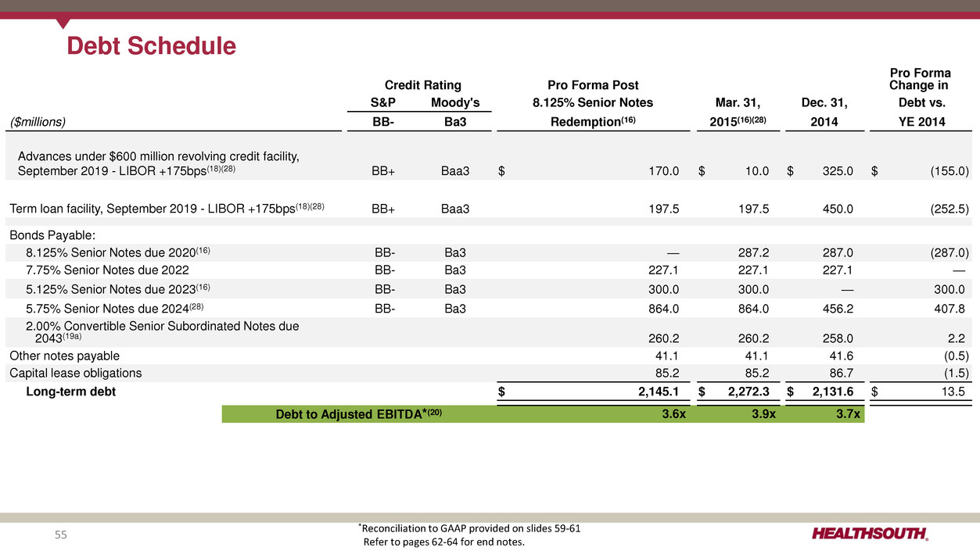This screenshot has width=980, height=551.
Task: Click the YE 2014 column header
Action: pyautogui.click(x=920, y=122)
